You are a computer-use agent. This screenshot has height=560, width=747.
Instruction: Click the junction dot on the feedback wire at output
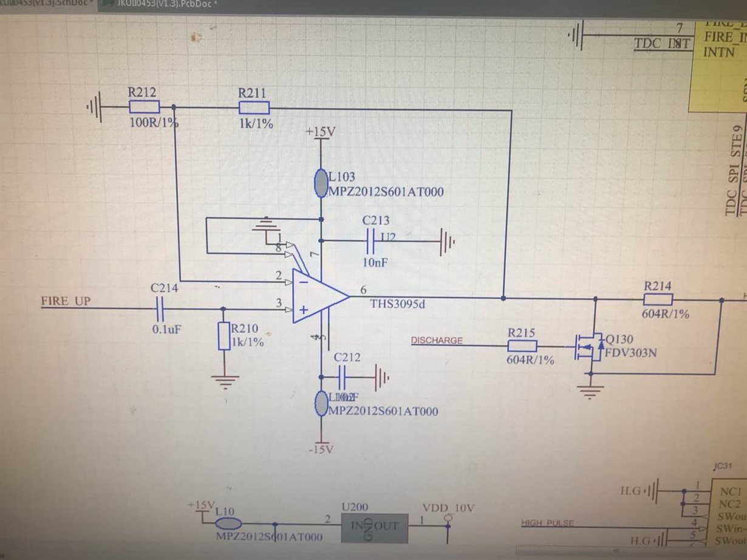click(x=503, y=298)
